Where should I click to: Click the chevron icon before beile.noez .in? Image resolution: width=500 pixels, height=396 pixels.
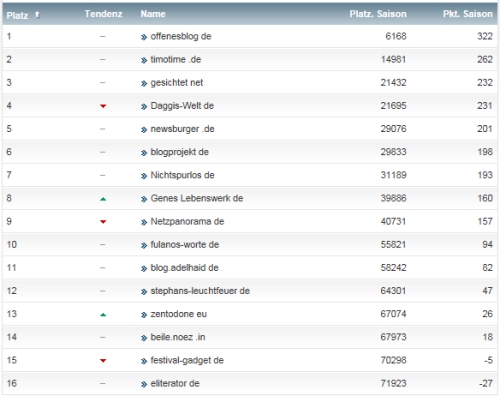click(144, 338)
